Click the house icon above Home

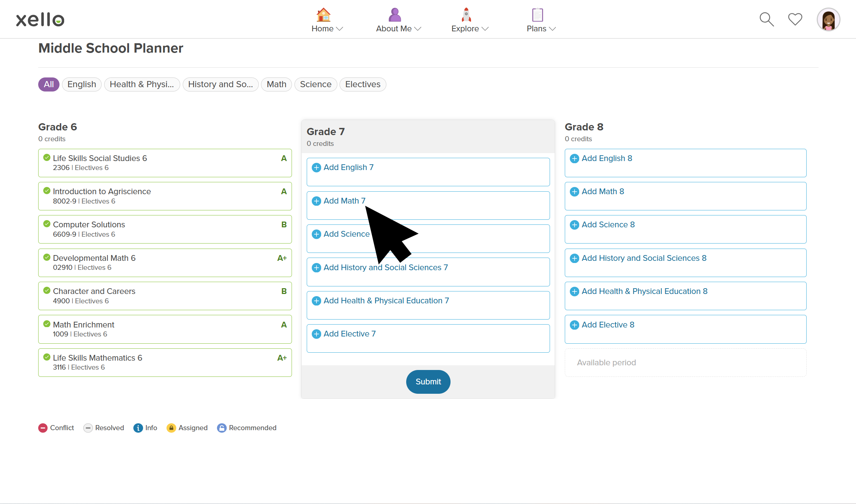[323, 15]
